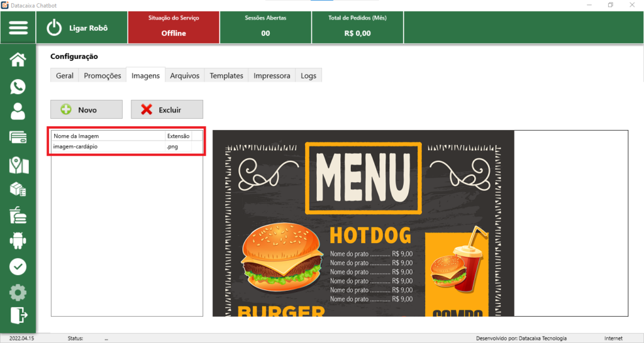Switch to the Geral tab
Image resolution: width=644 pixels, height=343 pixels.
[64, 75]
